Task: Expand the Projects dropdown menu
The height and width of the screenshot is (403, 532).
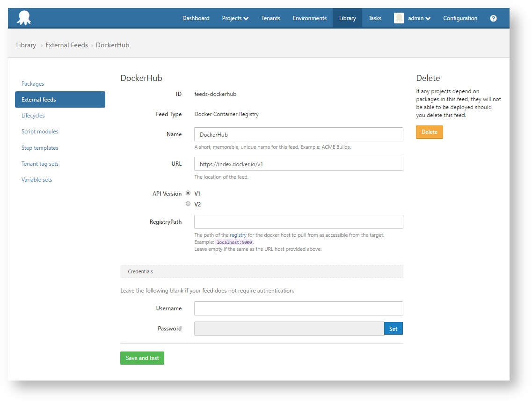Action: pos(235,18)
